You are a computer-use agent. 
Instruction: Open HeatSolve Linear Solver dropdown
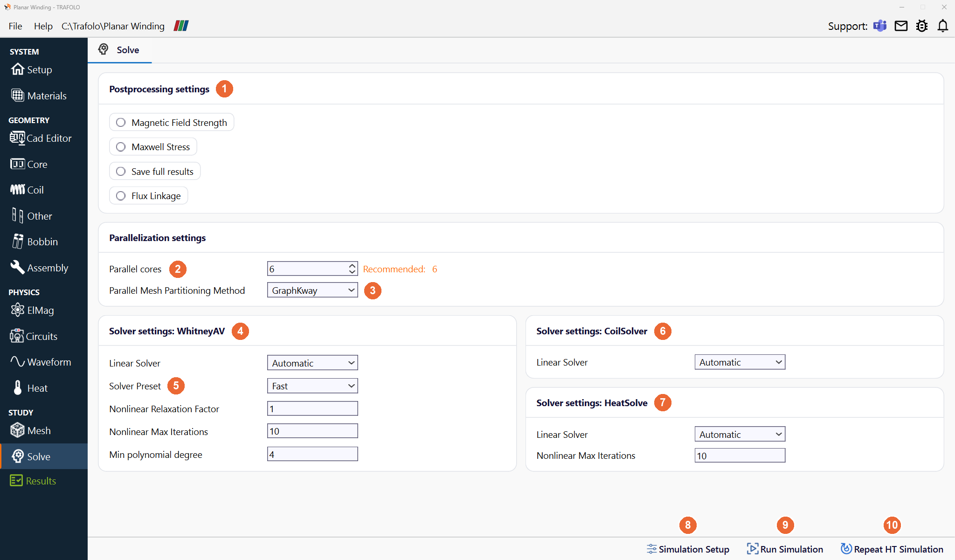pyautogui.click(x=740, y=434)
